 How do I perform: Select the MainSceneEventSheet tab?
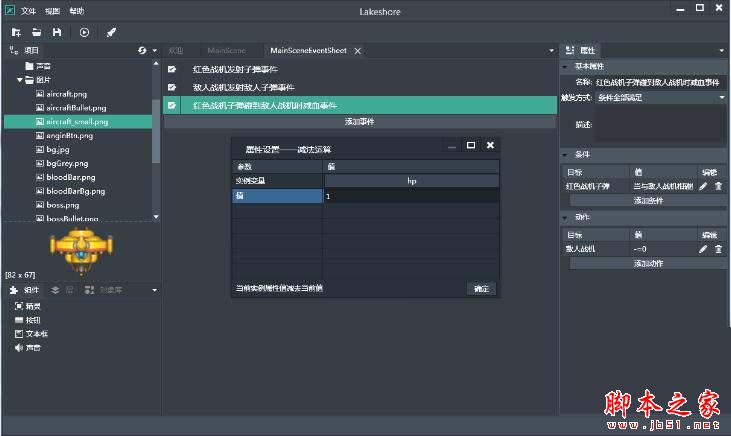point(308,50)
